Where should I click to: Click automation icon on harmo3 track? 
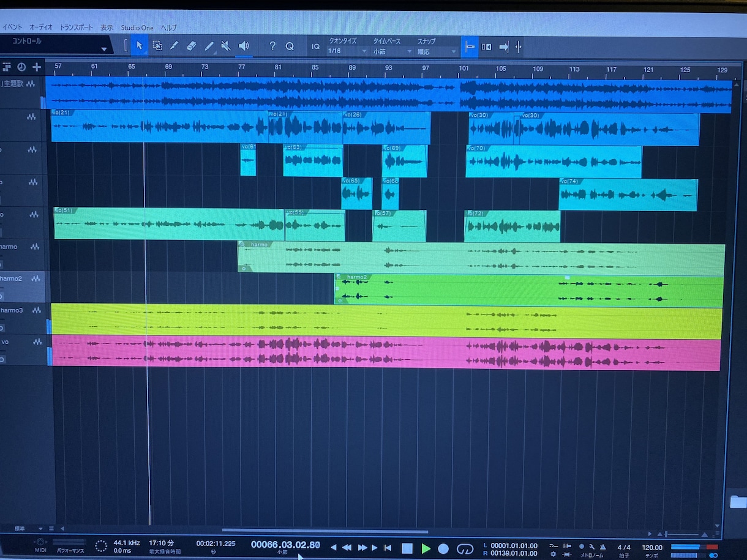36,310
